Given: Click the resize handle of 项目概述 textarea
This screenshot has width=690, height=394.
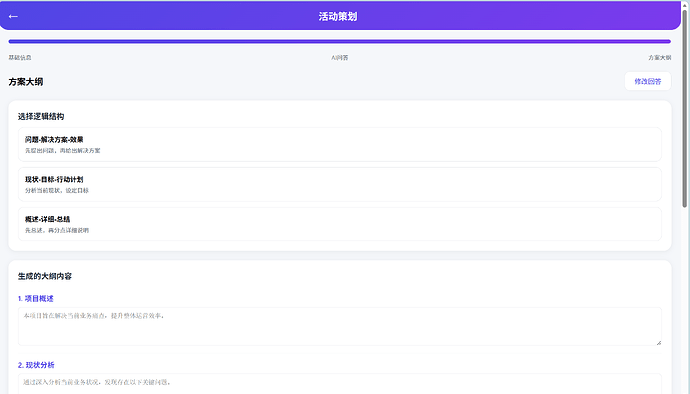Looking at the screenshot, I should pyautogui.click(x=658, y=342).
